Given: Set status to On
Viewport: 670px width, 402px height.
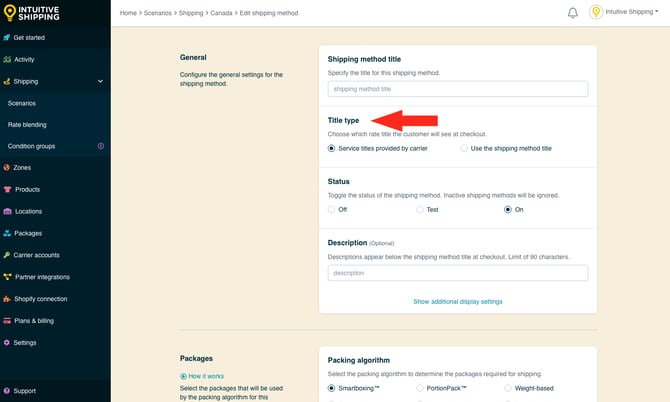Looking at the screenshot, I should coord(508,209).
